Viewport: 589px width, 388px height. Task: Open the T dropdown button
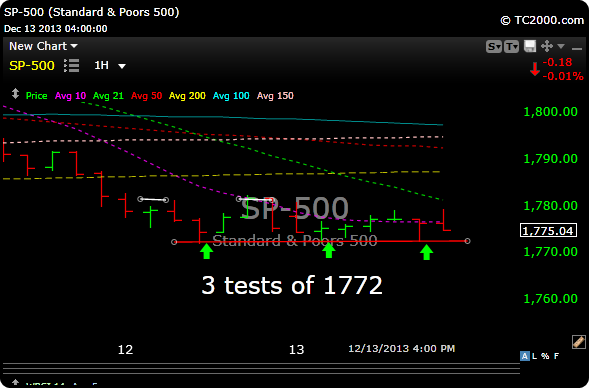[x=511, y=47]
